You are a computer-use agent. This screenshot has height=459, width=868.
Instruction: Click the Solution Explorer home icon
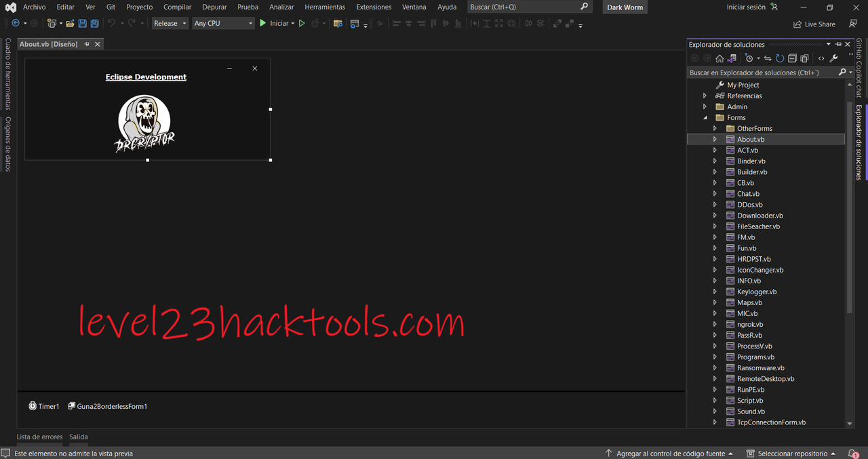coord(719,58)
